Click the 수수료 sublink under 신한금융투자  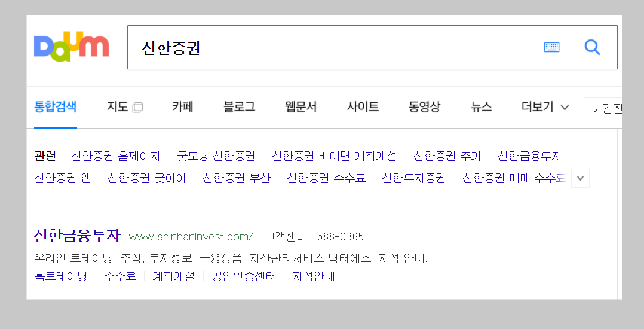coord(120,276)
